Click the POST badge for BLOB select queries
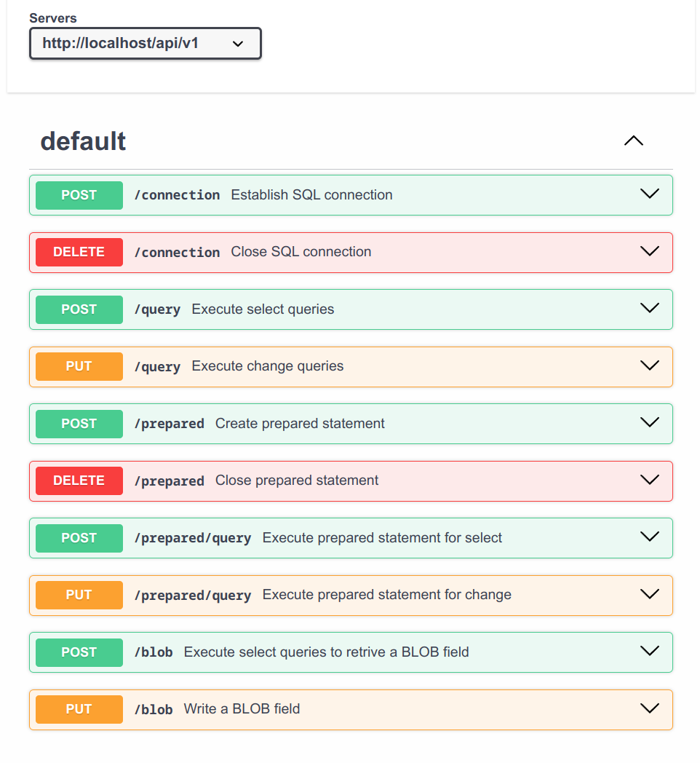Image resolution: width=700 pixels, height=763 pixels. click(79, 652)
